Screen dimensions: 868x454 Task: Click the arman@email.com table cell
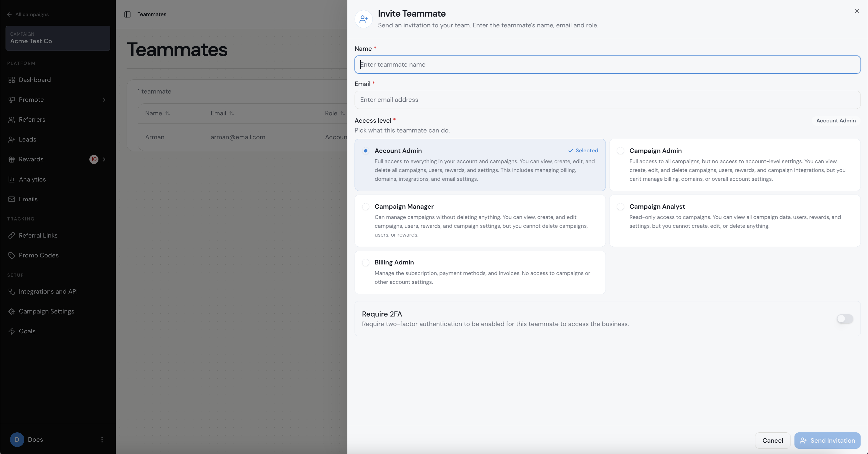(238, 137)
